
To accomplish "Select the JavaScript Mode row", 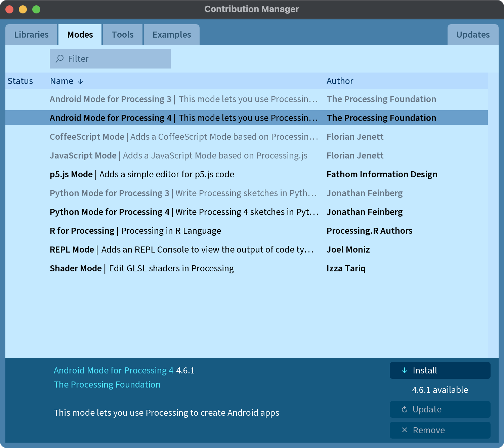I will (247, 155).
